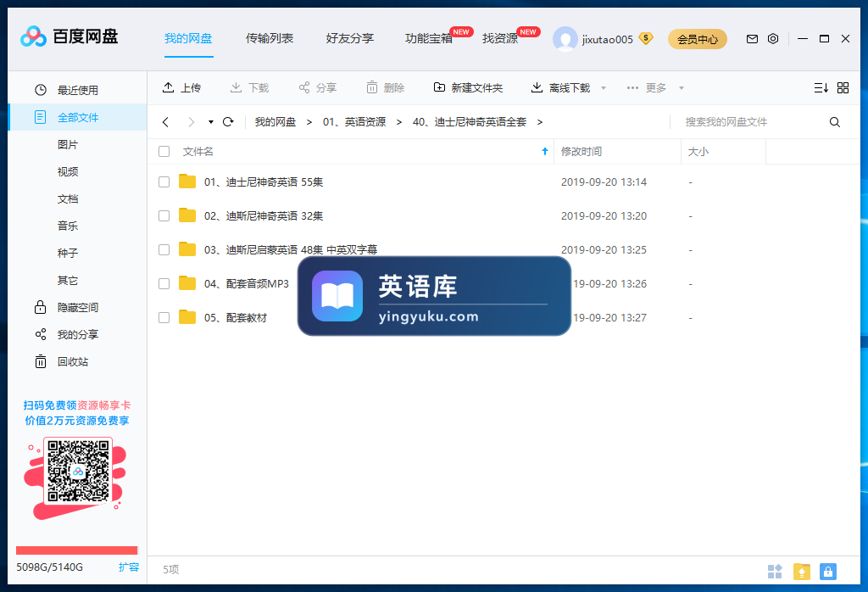The width and height of the screenshot is (868, 592).
Task: Click the 扩容 expand-storage link
Action: point(129,567)
